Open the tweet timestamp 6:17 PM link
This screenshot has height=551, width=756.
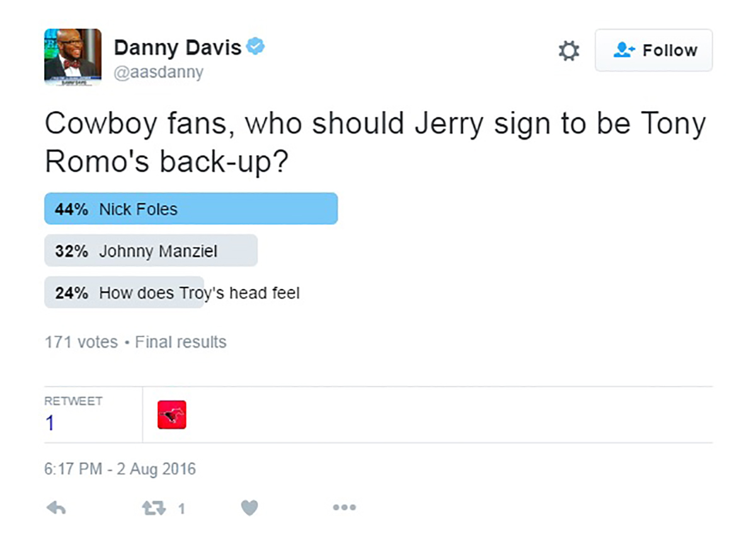tap(120, 469)
